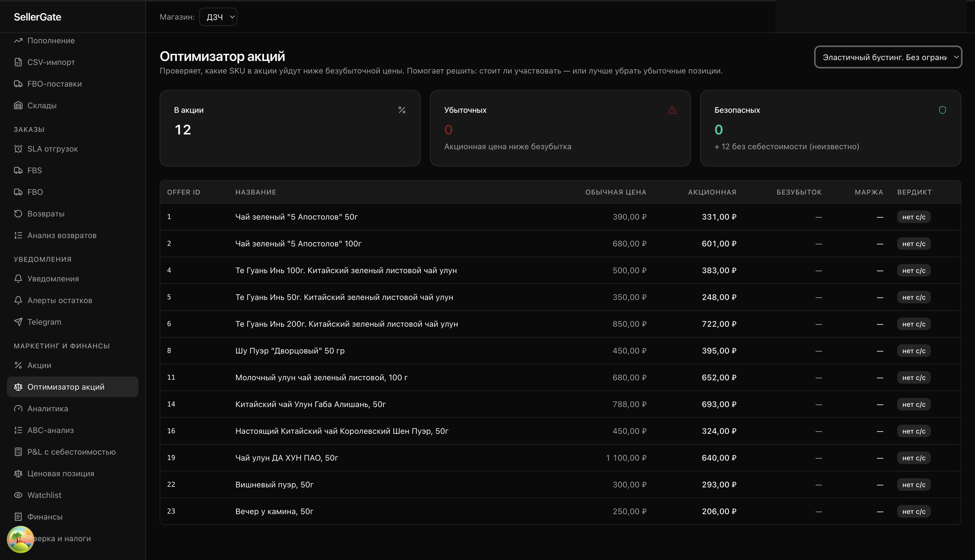
Task: Click the Watchlist eye icon
Action: [x=18, y=495]
